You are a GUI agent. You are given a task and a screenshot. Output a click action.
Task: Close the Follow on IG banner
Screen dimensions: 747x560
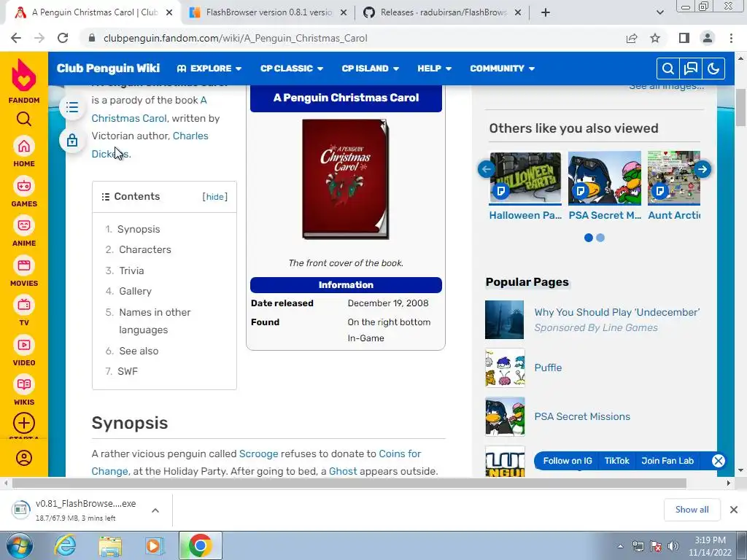pyautogui.click(x=719, y=461)
